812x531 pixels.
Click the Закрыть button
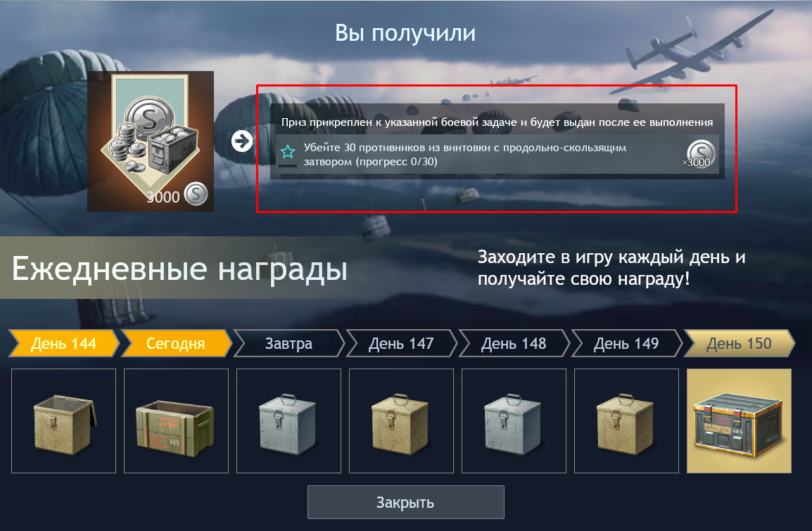405,502
